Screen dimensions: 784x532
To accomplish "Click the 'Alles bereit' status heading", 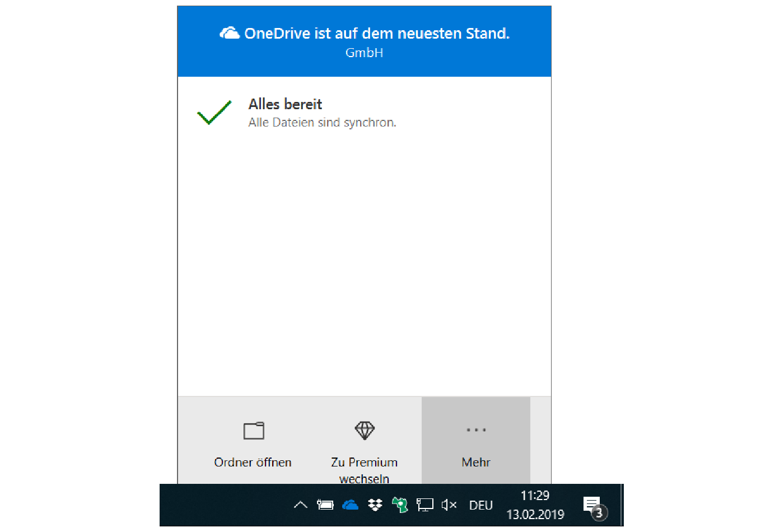I will pos(285,104).
